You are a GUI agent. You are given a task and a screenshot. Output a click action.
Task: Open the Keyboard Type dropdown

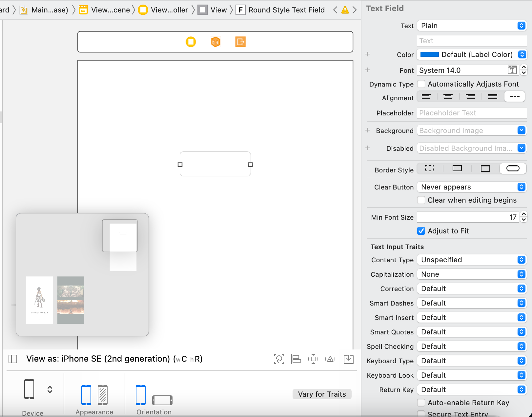point(472,361)
